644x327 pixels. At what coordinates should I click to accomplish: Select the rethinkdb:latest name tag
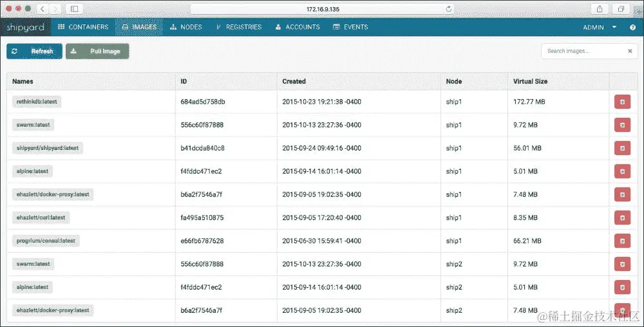point(37,101)
